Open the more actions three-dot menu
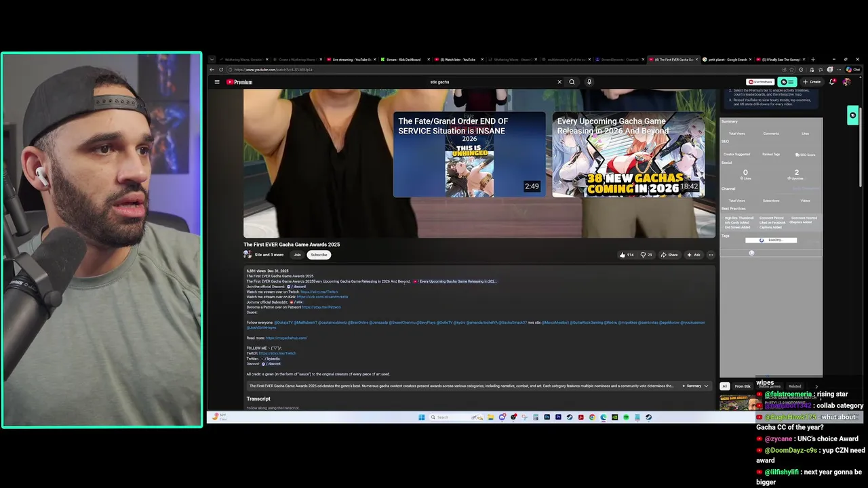Viewport: 868px width, 488px height. (x=711, y=255)
